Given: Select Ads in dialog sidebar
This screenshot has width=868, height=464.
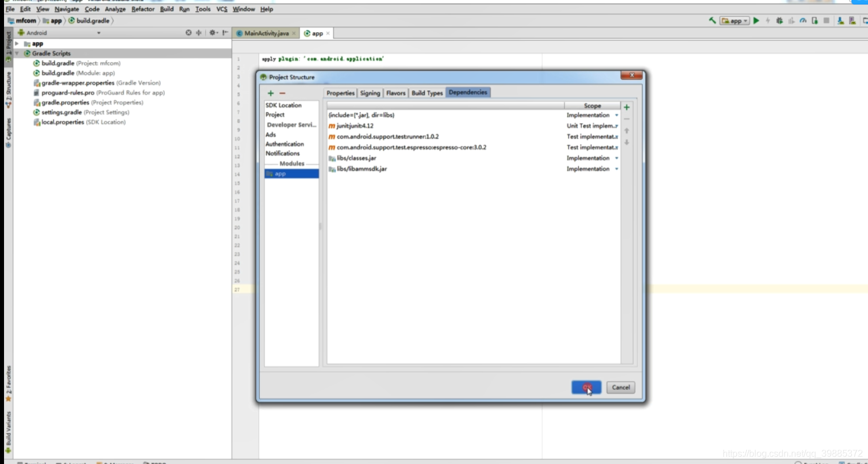Looking at the screenshot, I should (x=271, y=135).
